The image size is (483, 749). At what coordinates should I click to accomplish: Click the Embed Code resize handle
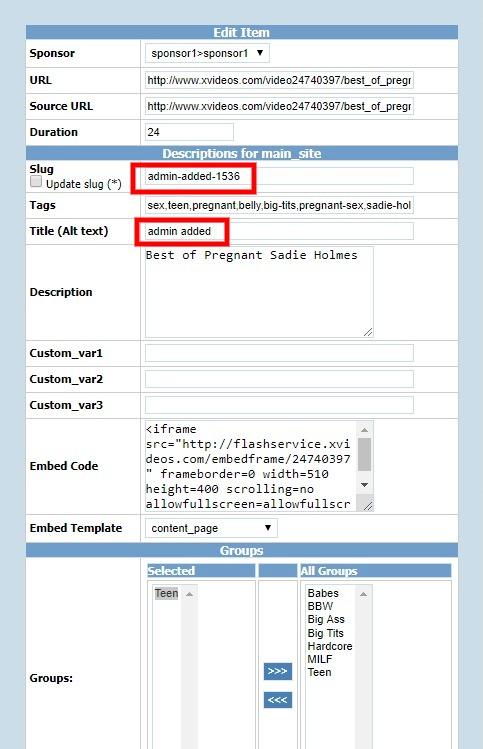[367, 505]
